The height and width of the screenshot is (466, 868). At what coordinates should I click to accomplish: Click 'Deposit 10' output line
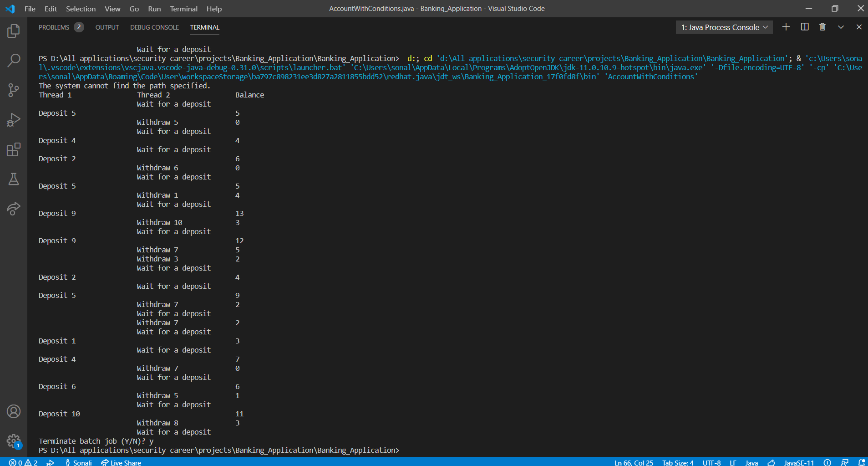click(59, 414)
